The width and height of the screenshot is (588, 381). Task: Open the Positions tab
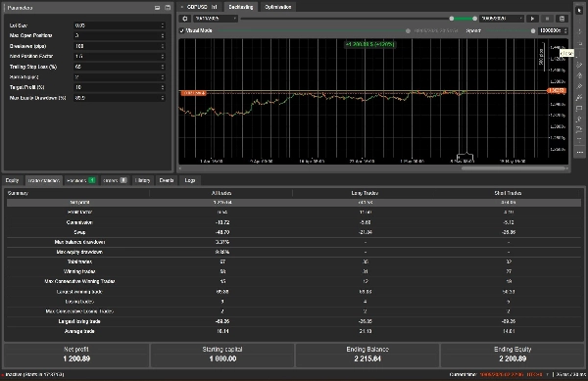pyautogui.click(x=80, y=180)
